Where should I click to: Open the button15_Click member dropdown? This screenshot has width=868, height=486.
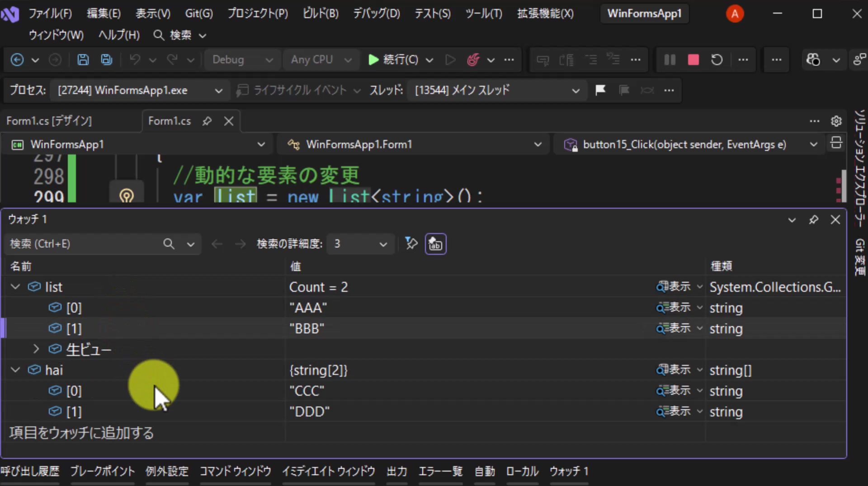pyautogui.click(x=690, y=145)
